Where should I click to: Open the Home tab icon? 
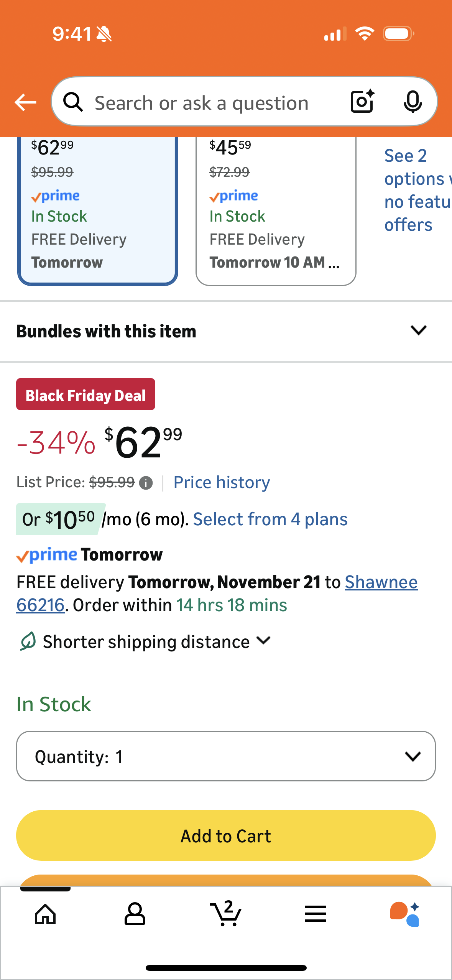coord(45,914)
